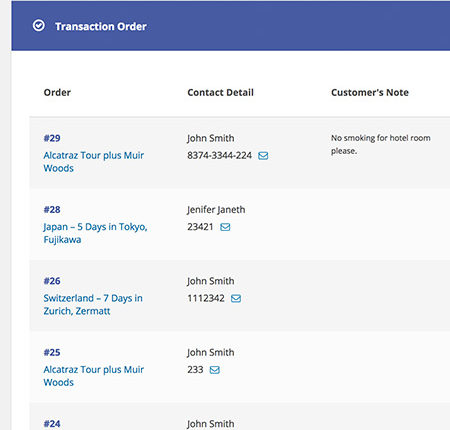Open Japan – 5 Days in Tokyo tour

tap(95, 233)
